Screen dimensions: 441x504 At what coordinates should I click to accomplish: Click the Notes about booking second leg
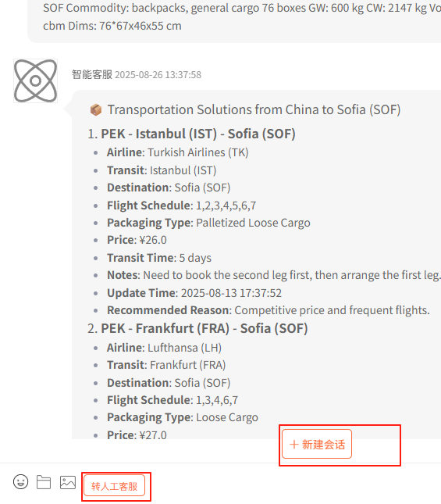pyautogui.click(x=274, y=275)
